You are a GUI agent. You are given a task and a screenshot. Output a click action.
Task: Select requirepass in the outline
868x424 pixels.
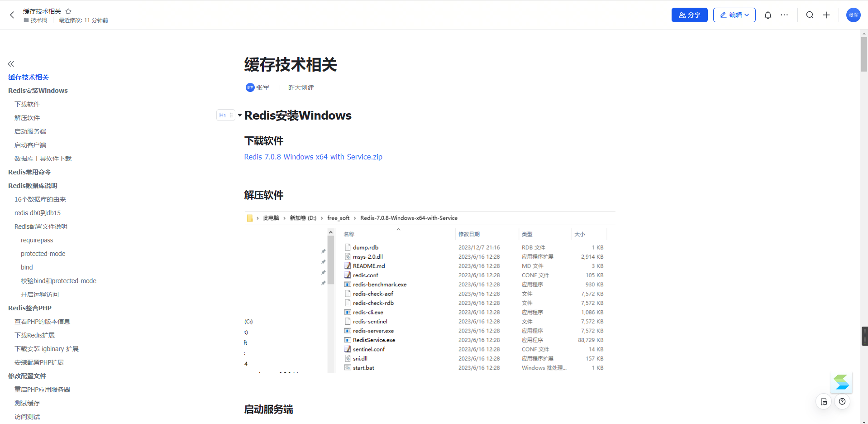[x=37, y=240]
